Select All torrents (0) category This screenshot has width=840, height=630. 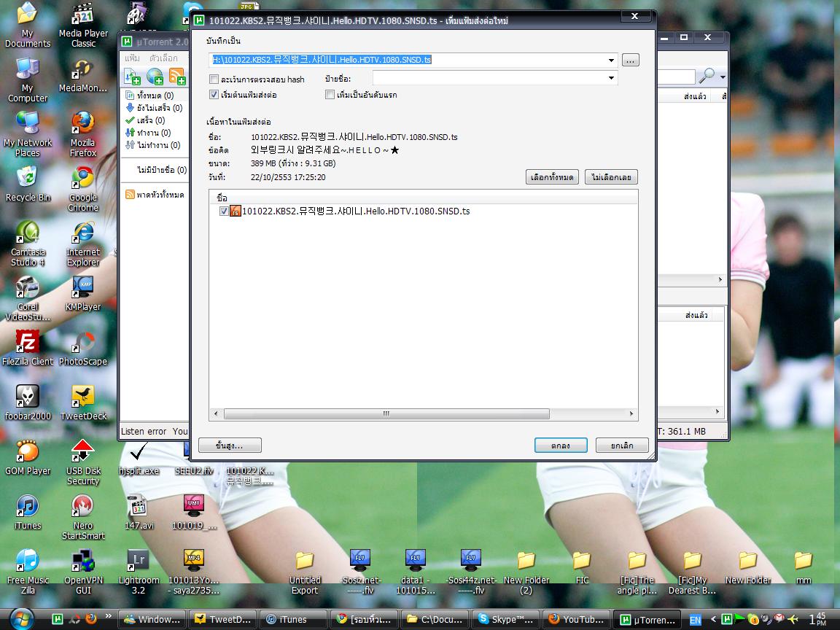coord(155,96)
